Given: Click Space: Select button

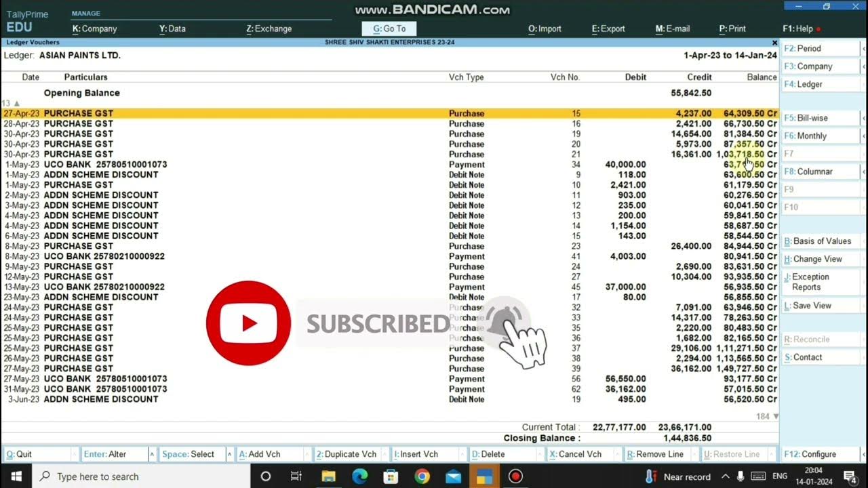Looking at the screenshot, I should [192, 454].
